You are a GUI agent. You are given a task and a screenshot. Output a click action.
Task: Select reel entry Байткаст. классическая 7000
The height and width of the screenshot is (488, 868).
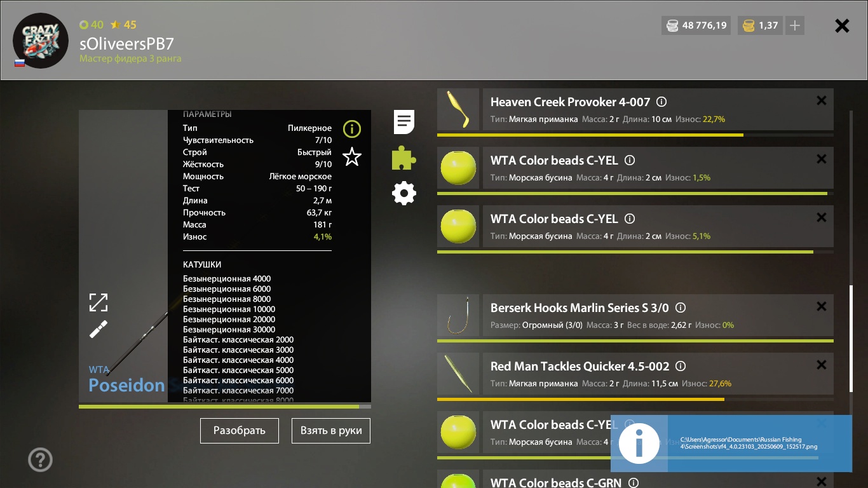point(238,390)
